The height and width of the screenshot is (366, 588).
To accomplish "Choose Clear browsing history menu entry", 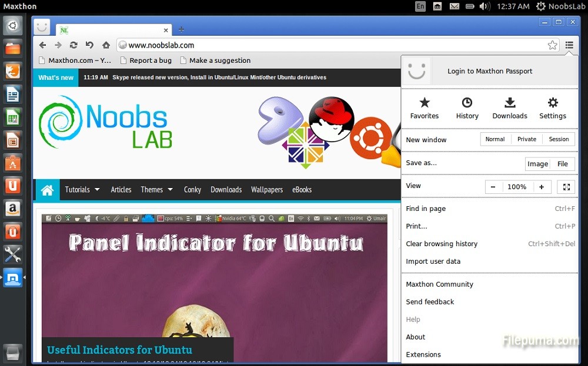I will pos(442,244).
